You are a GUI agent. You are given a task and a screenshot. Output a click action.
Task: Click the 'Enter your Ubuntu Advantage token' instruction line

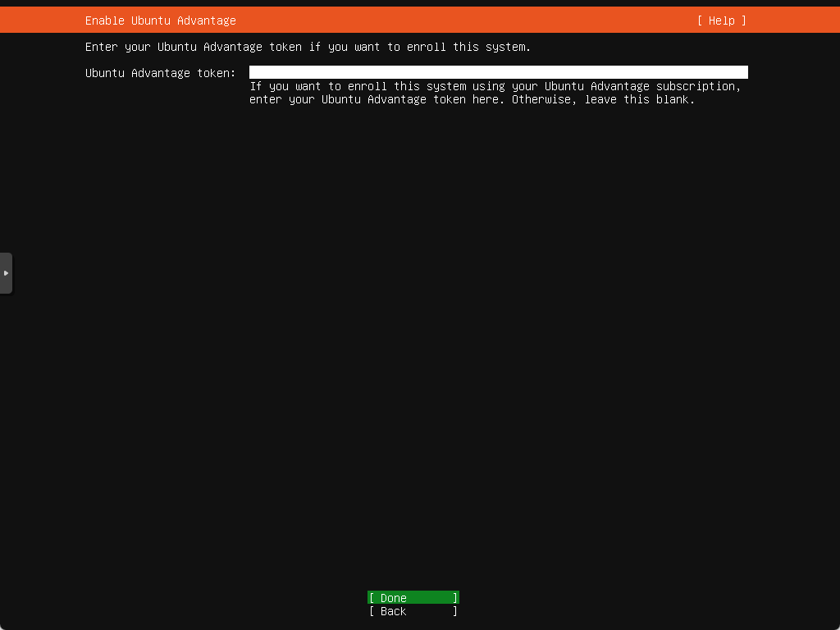click(x=308, y=47)
